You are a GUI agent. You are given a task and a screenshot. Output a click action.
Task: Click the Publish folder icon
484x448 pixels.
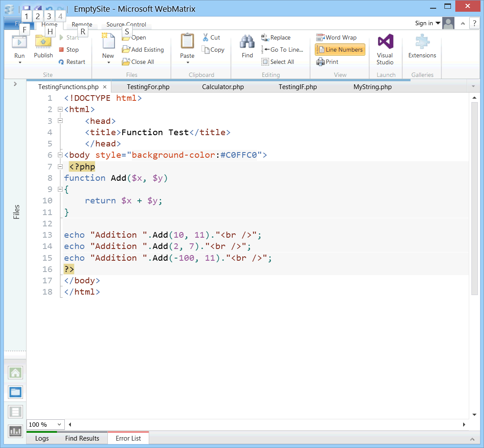[43, 42]
